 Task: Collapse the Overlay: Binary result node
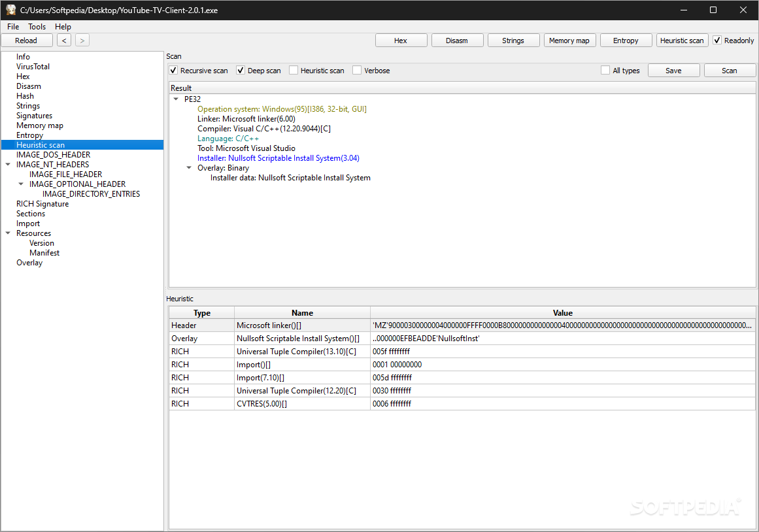[x=190, y=168]
